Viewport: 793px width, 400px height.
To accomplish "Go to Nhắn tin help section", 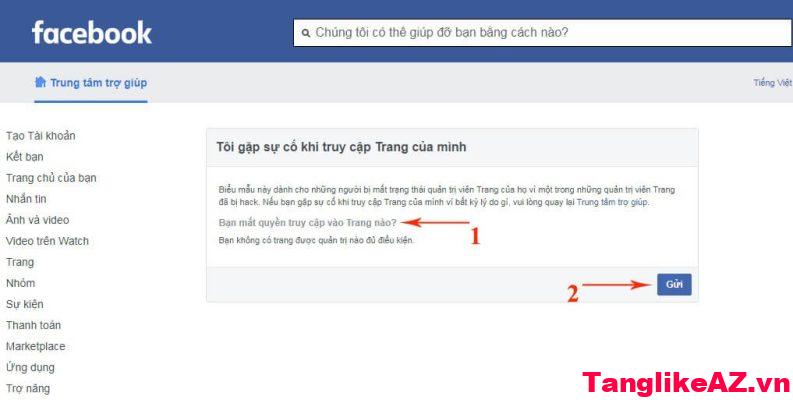I will [26, 199].
